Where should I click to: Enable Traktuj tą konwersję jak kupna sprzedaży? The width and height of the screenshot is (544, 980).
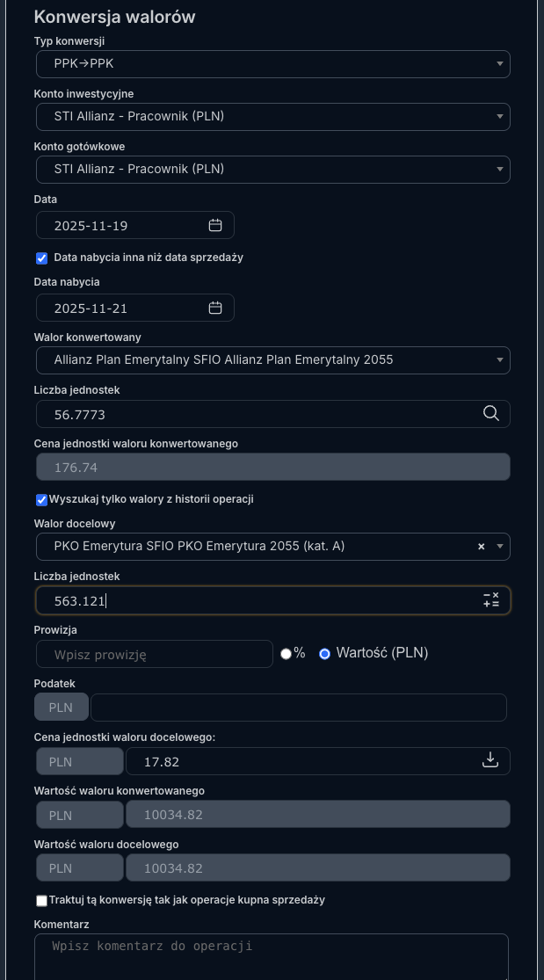point(41,901)
